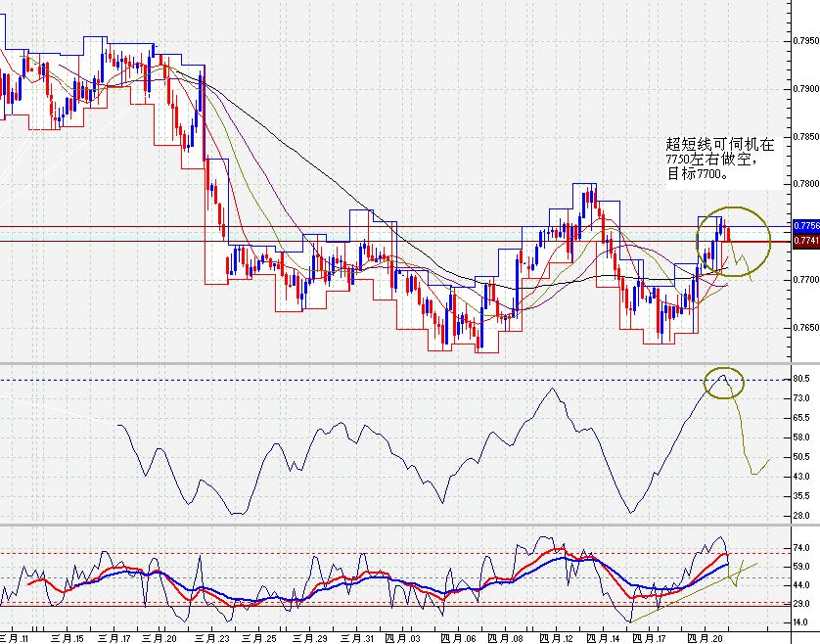Click the 三月.20 date label
Viewport: 820px width, 644px height.
coord(160,638)
